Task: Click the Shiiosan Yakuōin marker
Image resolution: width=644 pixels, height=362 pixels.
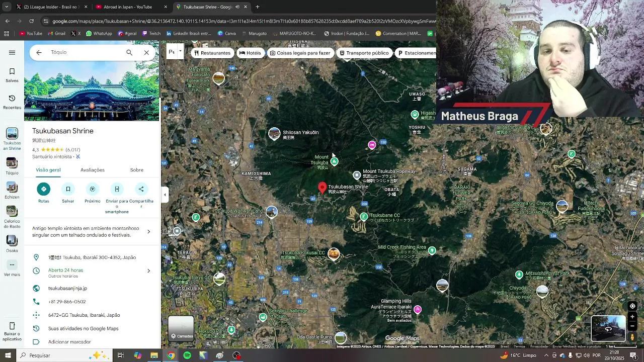Action: [274, 134]
